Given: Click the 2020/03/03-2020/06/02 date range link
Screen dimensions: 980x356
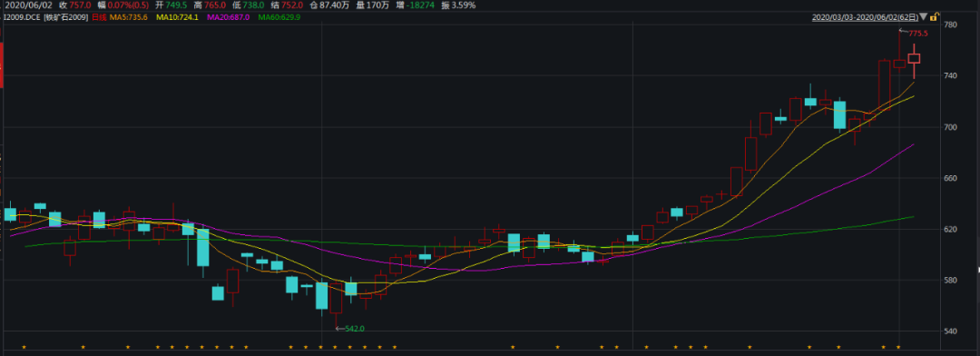Looking at the screenshot, I should pyautogui.click(x=865, y=17).
